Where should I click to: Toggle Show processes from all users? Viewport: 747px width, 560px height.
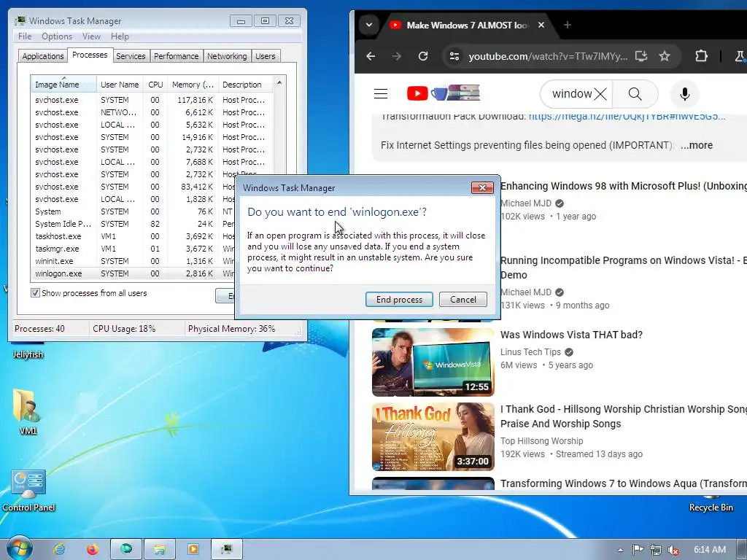tap(35, 293)
